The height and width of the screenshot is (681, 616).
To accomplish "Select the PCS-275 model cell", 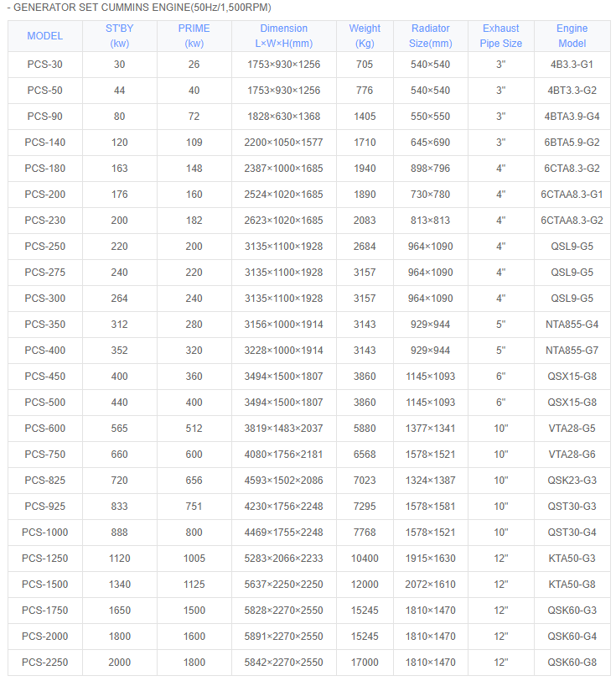I will (x=45, y=273).
